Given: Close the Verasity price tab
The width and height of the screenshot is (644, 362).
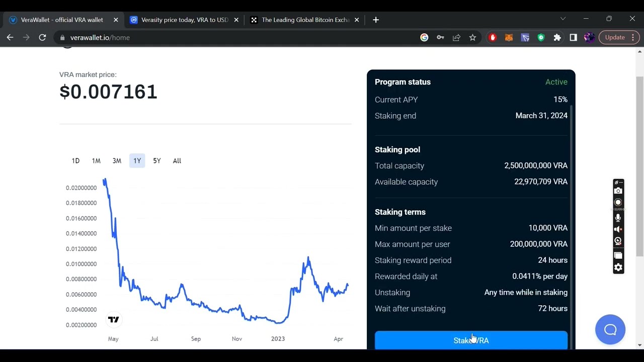Looking at the screenshot, I should [236, 20].
